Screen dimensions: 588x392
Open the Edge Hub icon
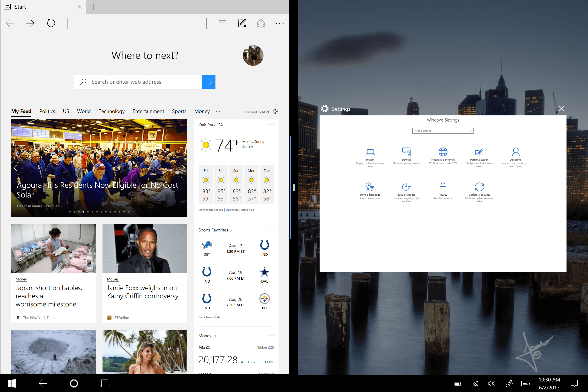223,23
